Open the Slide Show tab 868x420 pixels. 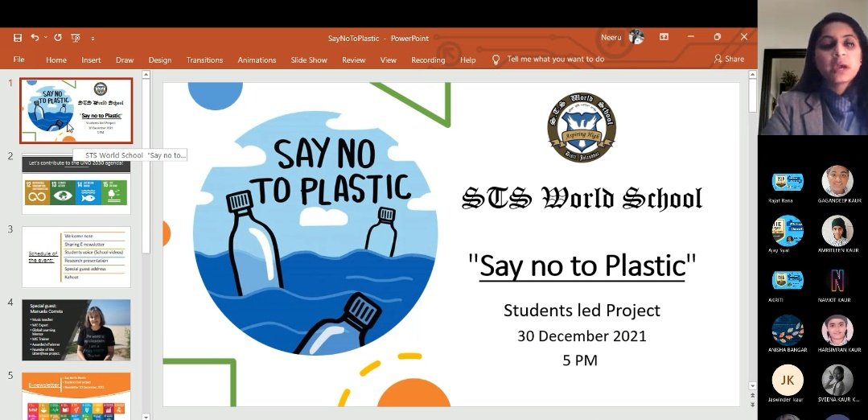(x=309, y=60)
